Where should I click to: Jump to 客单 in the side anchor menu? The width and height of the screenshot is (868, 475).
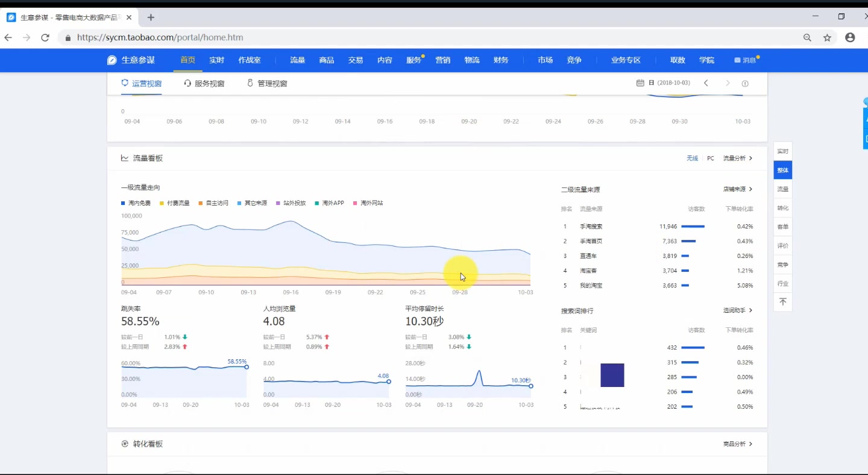[x=782, y=227]
